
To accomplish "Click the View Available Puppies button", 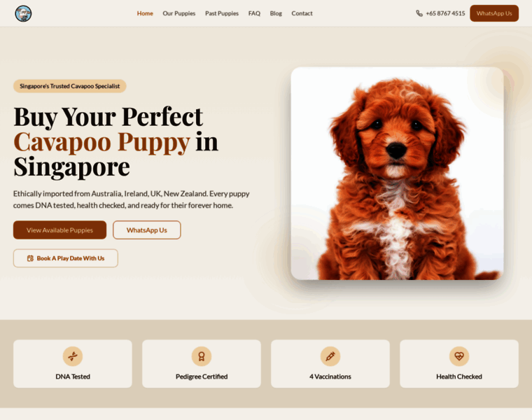I will [x=59, y=230].
